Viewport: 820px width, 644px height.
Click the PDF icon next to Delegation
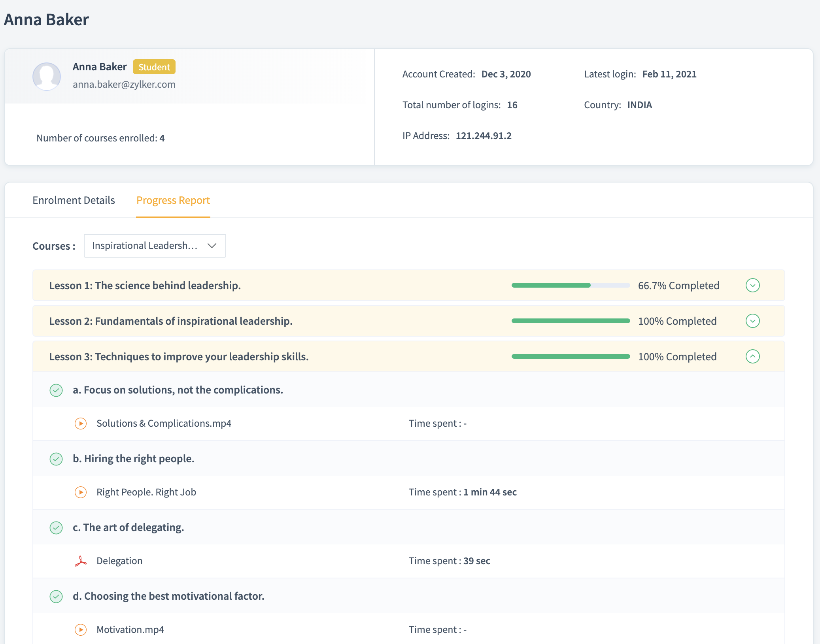pyautogui.click(x=81, y=561)
